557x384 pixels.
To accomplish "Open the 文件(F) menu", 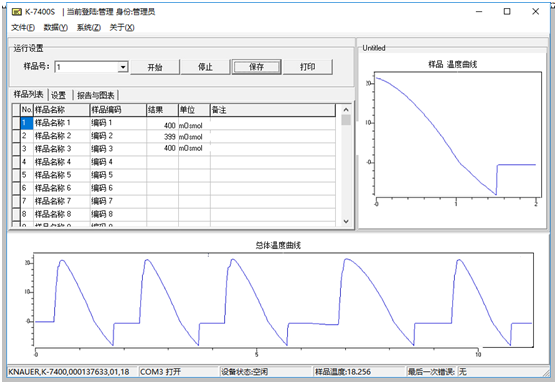I will 23,27.
